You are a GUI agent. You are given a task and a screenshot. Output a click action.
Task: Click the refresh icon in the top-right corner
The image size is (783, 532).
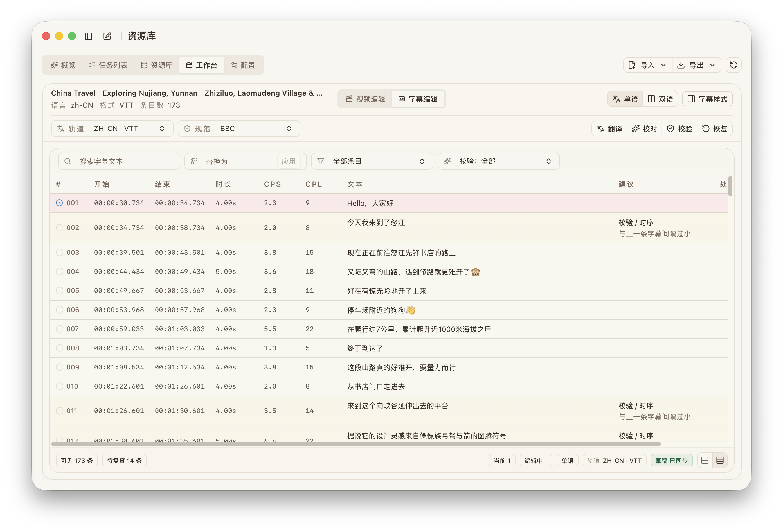click(x=733, y=65)
